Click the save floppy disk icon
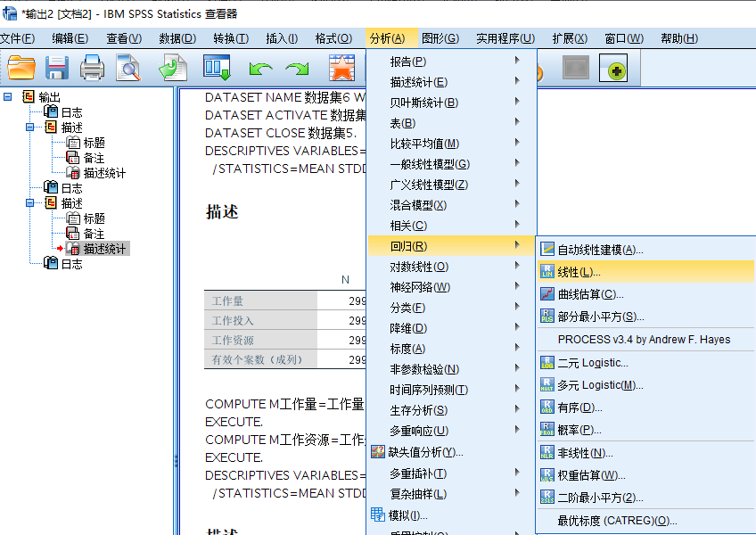The width and height of the screenshot is (756, 535). pos(57,68)
